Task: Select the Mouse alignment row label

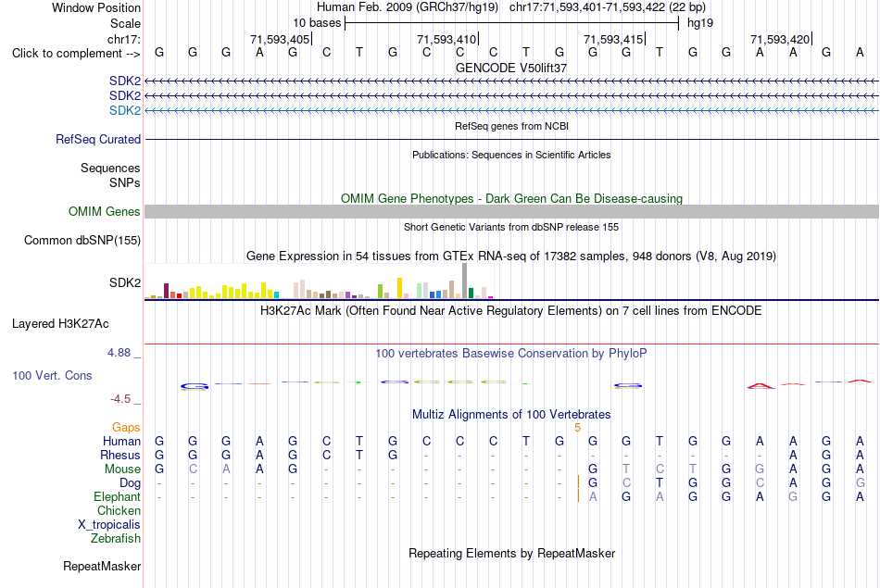Action: pos(122,469)
